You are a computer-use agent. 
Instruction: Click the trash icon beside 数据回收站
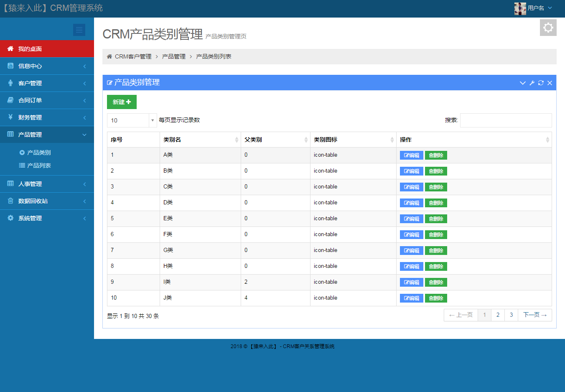point(10,201)
